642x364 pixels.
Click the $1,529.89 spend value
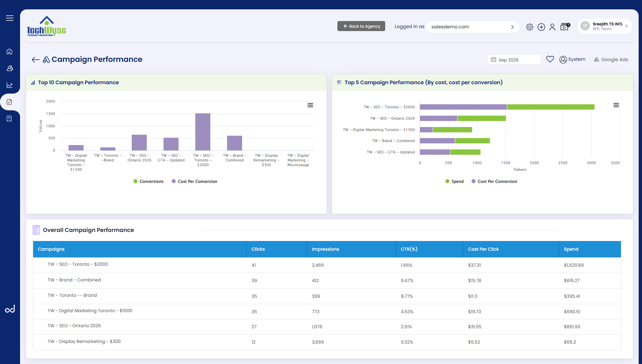pos(574,265)
